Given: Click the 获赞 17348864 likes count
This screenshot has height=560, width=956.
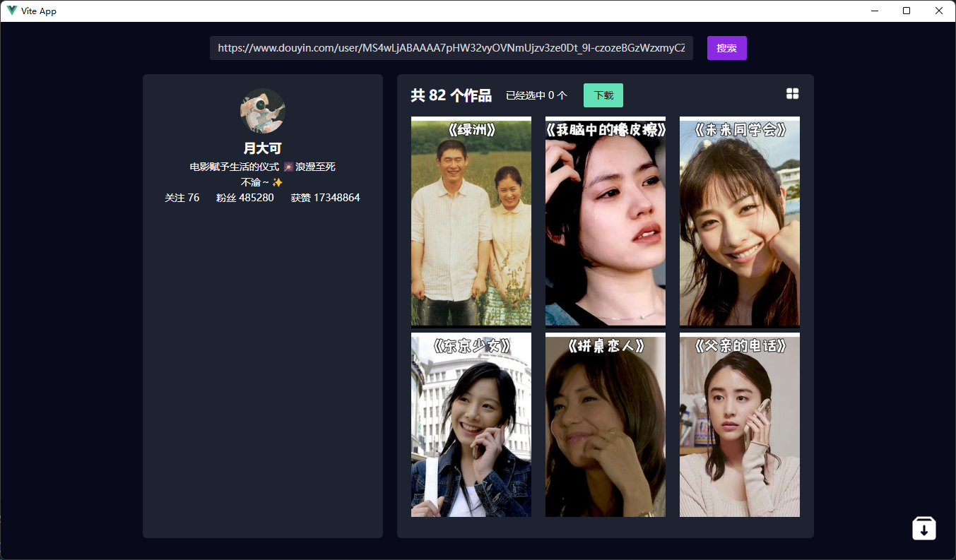Looking at the screenshot, I should 325,198.
